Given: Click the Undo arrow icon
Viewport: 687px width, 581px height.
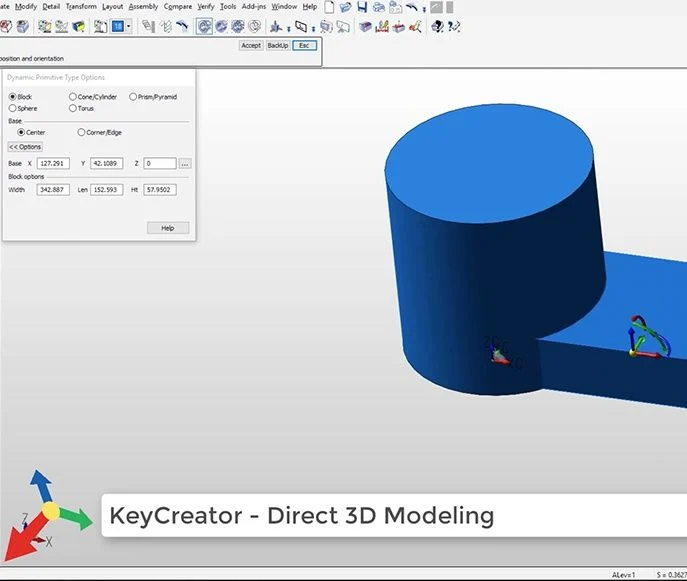Looking at the screenshot, I should tap(411, 7).
